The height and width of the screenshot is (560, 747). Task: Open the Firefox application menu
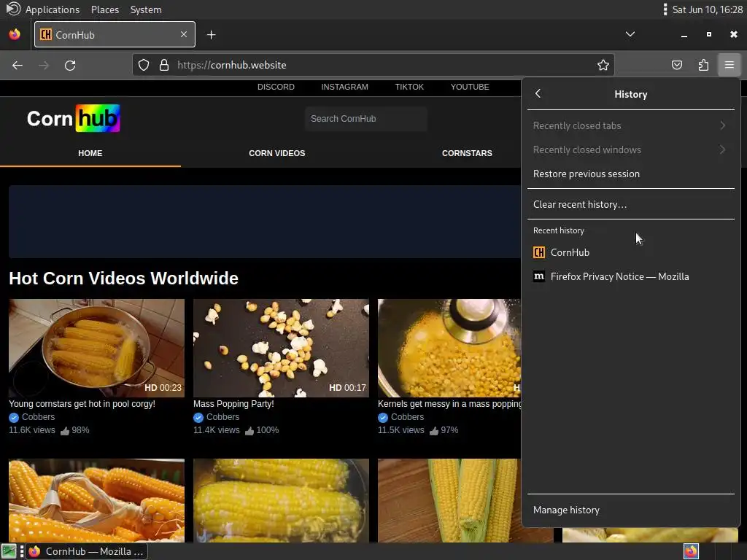(729, 65)
